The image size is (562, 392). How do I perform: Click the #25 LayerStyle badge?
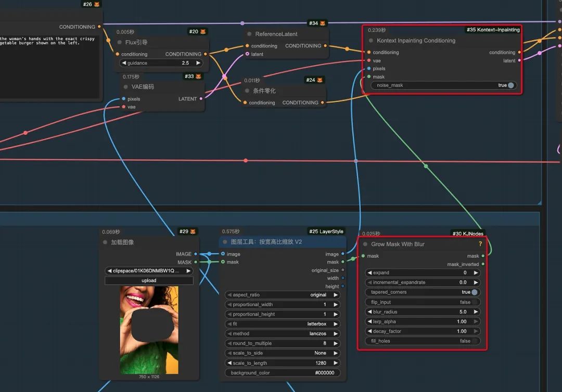326,231
